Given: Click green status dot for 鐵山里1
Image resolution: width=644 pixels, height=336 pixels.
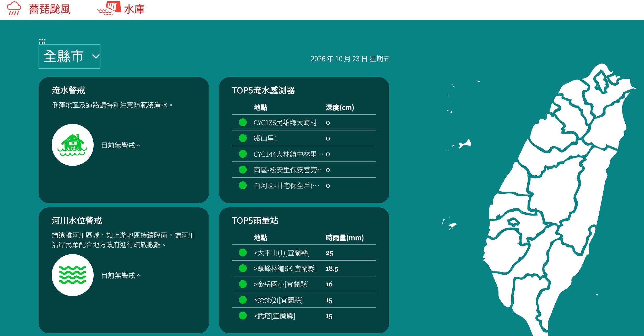Looking at the screenshot, I should pyautogui.click(x=243, y=138).
